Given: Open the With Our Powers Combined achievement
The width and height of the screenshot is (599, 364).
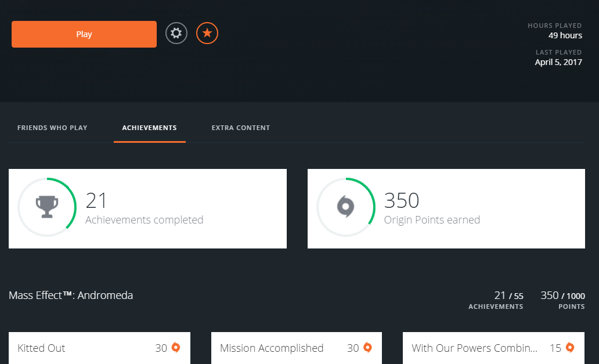Looking at the screenshot, I should pos(493,348).
